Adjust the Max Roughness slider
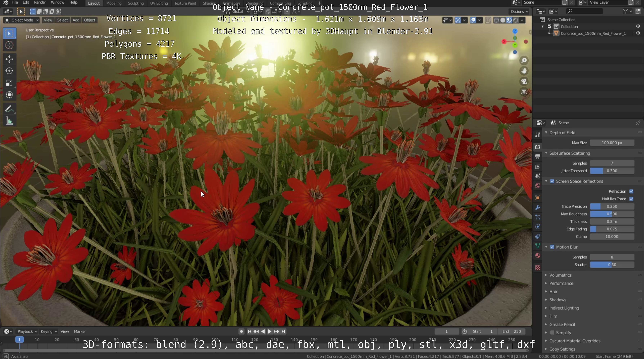Image resolution: width=644 pixels, height=359 pixels. [x=612, y=214]
